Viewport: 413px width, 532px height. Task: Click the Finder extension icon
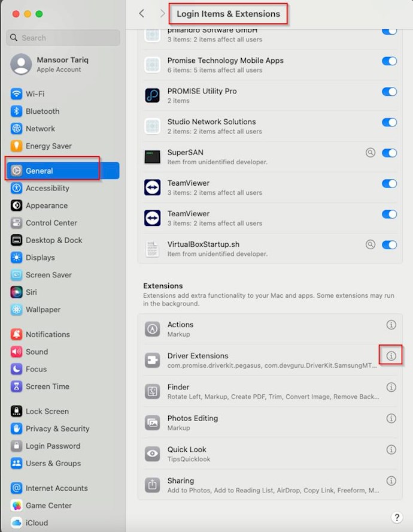pyautogui.click(x=152, y=391)
